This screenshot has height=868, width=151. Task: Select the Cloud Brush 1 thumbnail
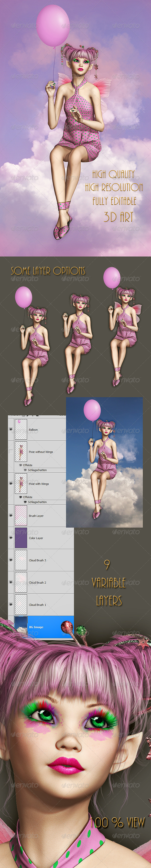(x=21, y=605)
